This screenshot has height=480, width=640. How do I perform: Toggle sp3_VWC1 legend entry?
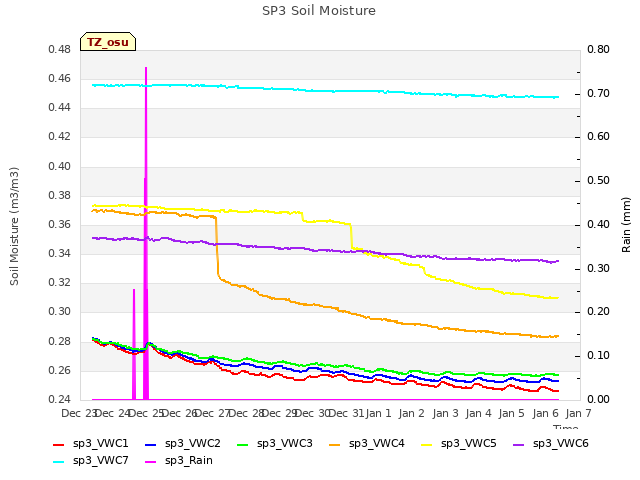click(91, 444)
